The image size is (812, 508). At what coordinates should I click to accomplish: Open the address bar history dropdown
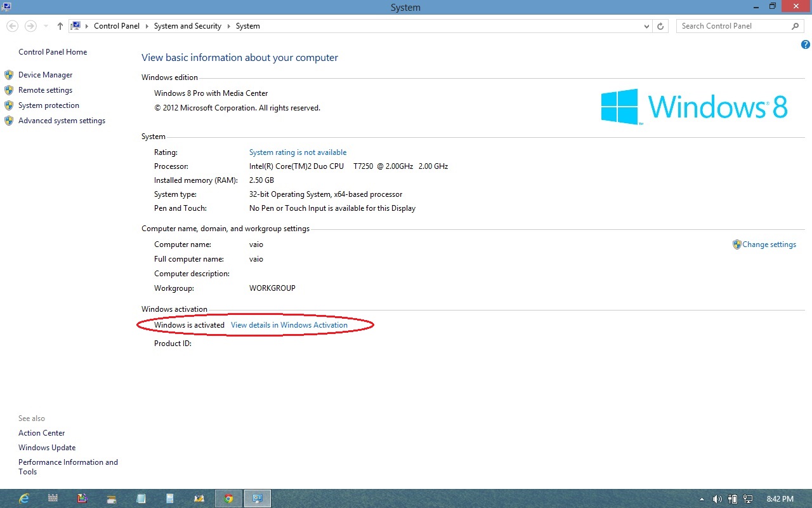pos(646,26)
